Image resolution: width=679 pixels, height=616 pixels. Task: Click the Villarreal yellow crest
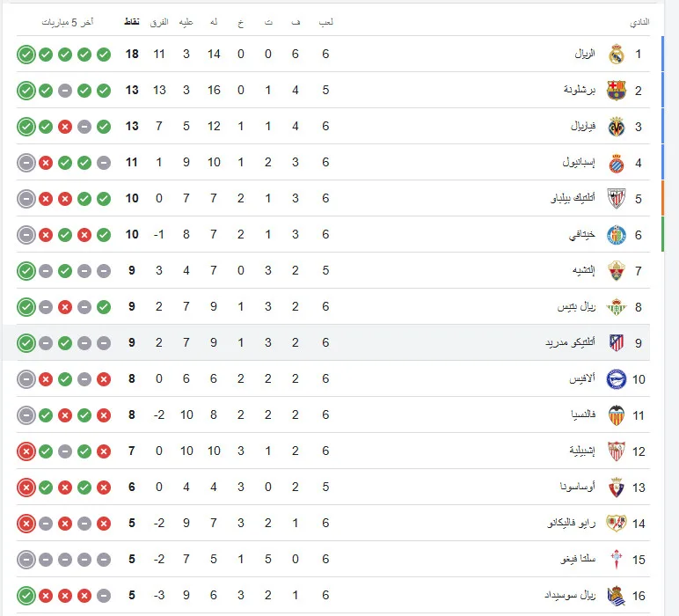pyautogui.click(x=616, y=127)
